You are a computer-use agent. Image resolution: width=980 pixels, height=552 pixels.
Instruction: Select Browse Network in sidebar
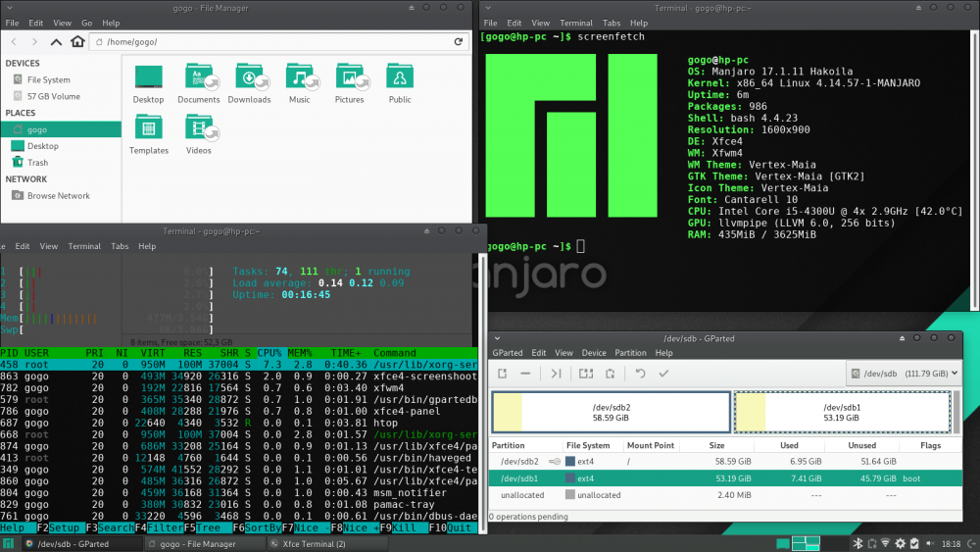[x=59, y=196]
